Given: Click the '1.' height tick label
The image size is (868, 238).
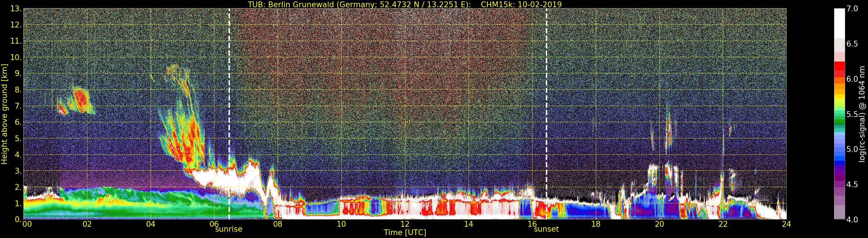Looking at the screenshot, I should 18,203.
